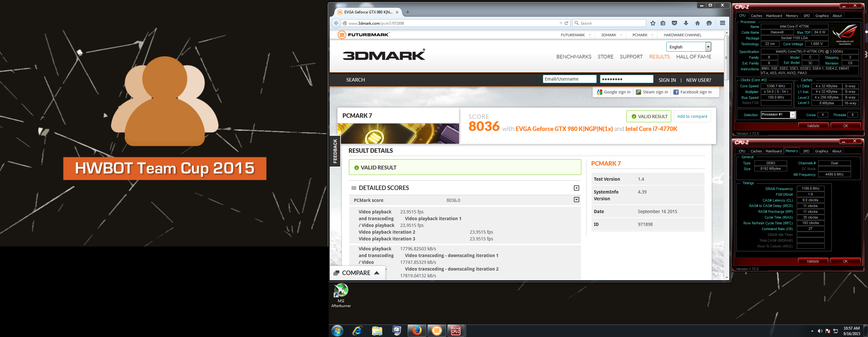Screen dimensions: 868x337
Task: Open the Firefox Hello chat icon
Action: pyautogui.click(x=709, y=23)
